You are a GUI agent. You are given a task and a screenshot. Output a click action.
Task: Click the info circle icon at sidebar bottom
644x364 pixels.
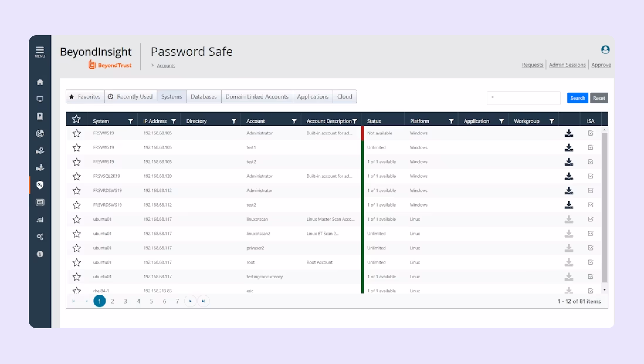pos(40,254)
